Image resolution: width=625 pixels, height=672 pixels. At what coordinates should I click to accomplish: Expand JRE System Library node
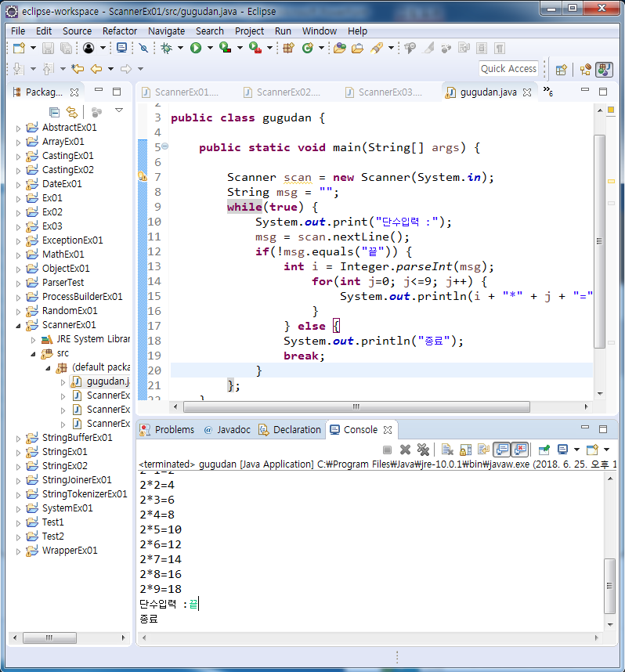click(x=34, y=340)
